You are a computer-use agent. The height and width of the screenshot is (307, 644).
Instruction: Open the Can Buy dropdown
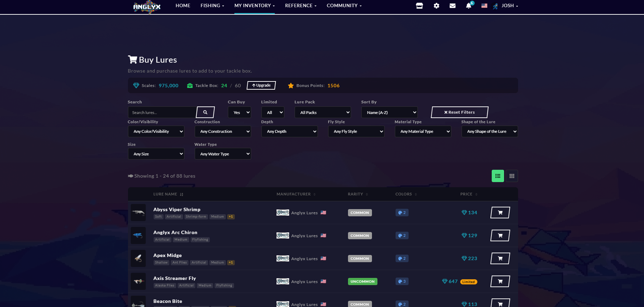(240, 112)
